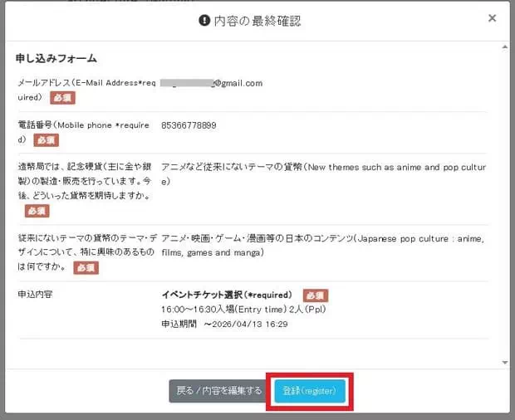This screenshot has height=420, width=515.
Task: Click scrollbar down arrow at bottom
Action: (x=504, y=362)
